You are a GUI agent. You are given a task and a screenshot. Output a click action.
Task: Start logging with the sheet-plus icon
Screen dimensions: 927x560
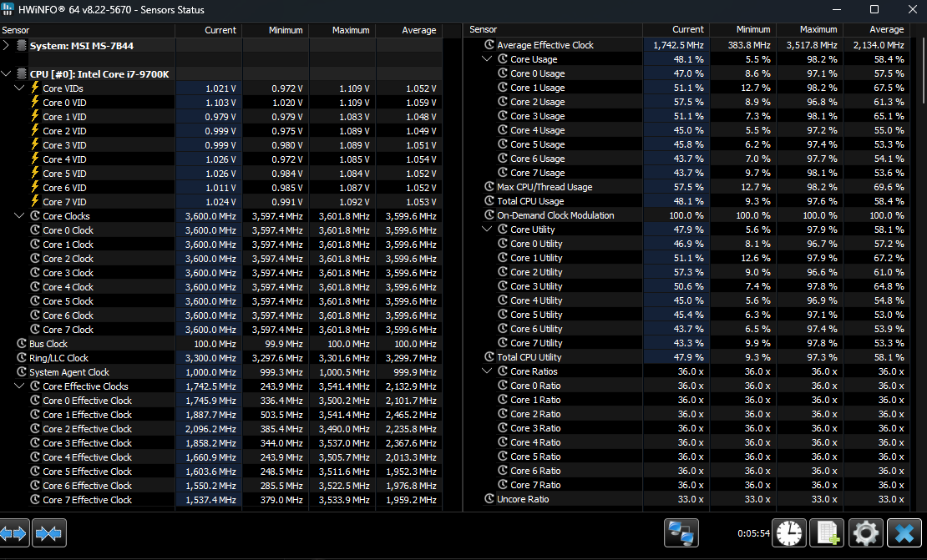tap(827, 533)
